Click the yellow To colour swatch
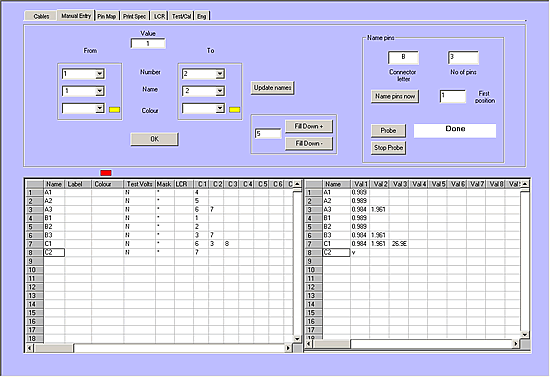550x377 pixels. click(235, 110)
